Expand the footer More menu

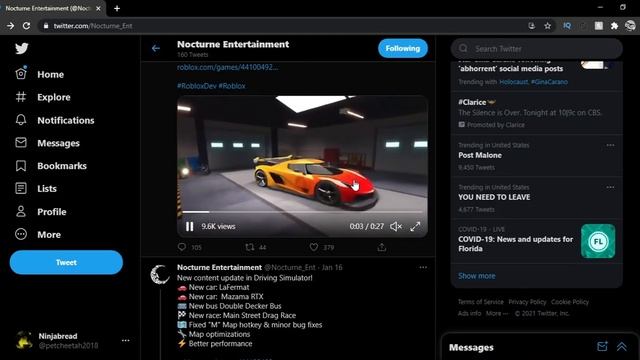click(497, 313)
